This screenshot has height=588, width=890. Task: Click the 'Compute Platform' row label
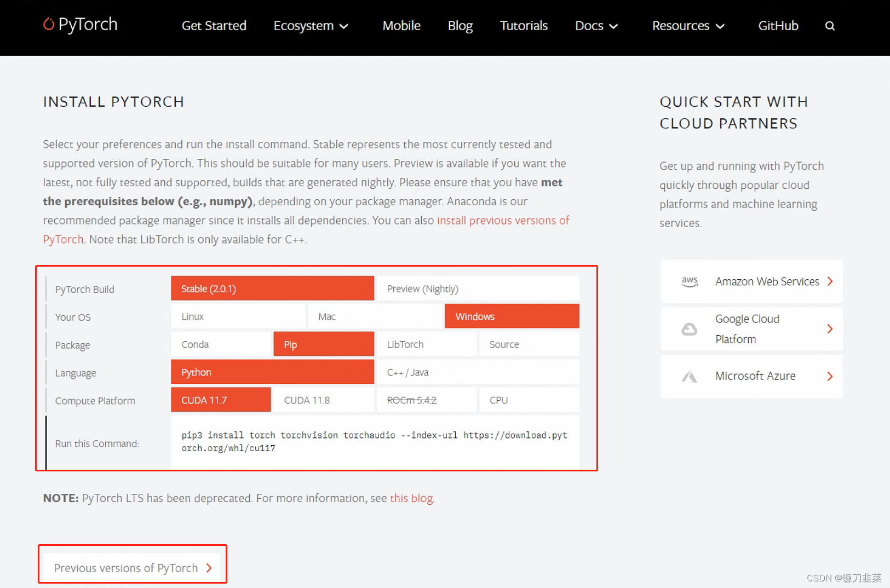pos(95,401)
